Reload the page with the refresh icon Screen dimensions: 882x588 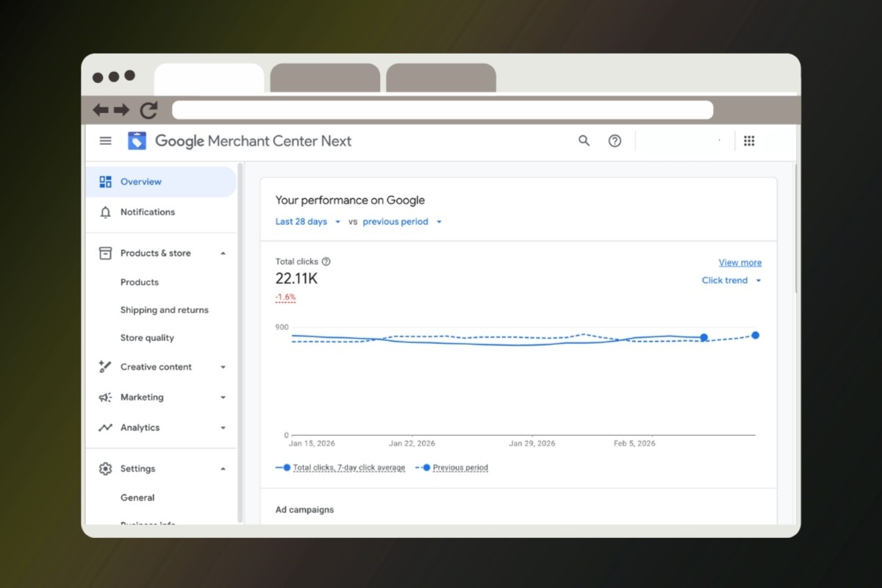[149, 110]
